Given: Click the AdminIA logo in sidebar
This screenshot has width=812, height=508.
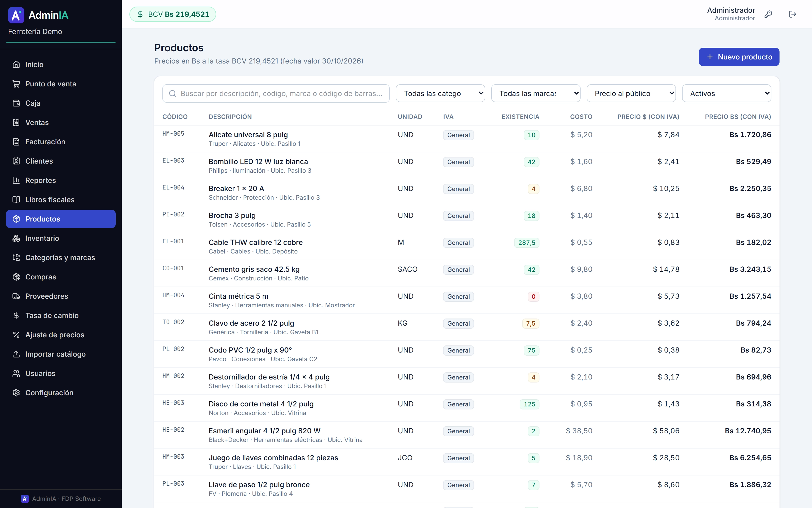Looking at the screenshot, I should (38, 15).
